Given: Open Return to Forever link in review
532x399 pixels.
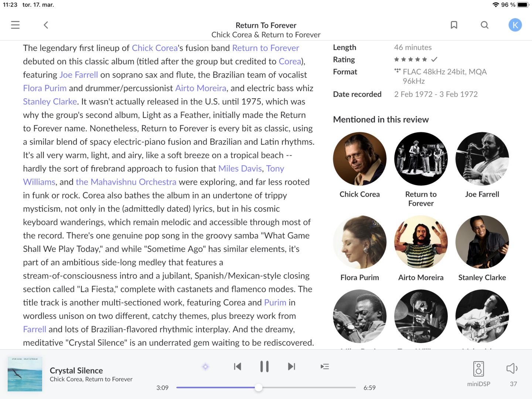Looking at the screenshot, I should pos(266,48).
